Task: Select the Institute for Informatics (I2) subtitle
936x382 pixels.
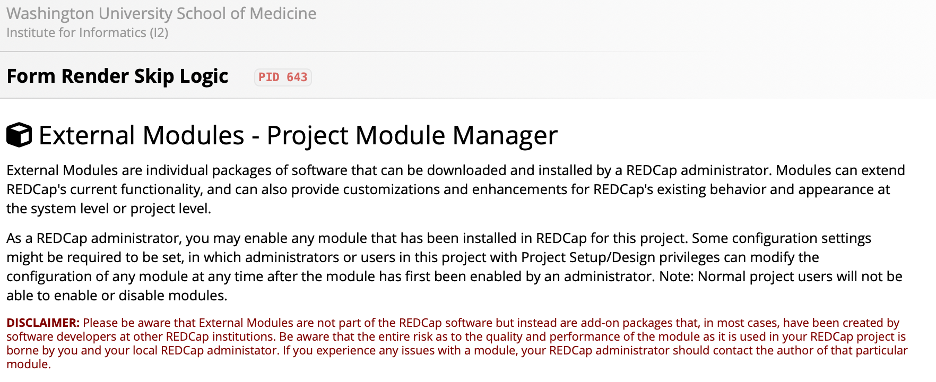Action: [87, 32]
